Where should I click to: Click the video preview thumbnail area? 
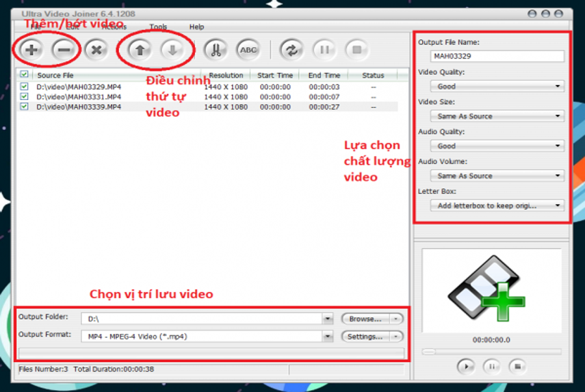tap(491, 290)
